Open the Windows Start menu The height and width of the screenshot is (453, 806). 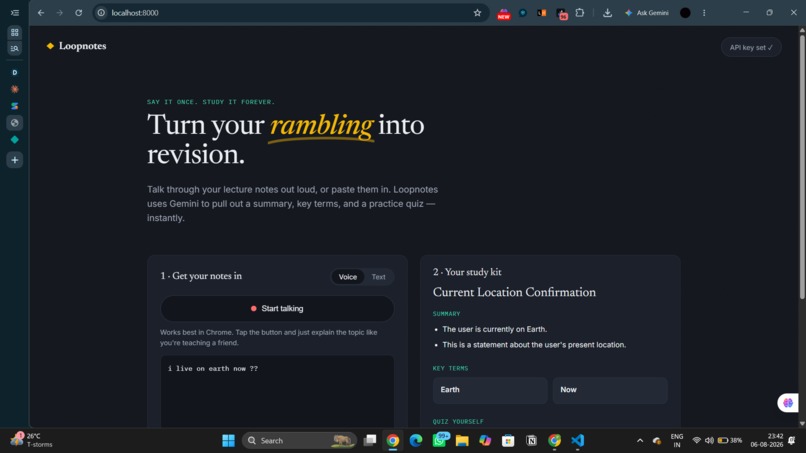click(228, 441)
